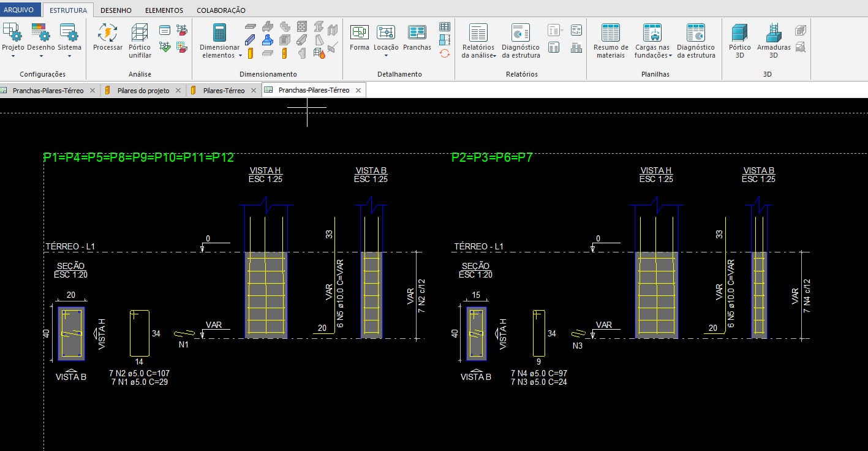868x451 pixels.
Task: Click the analysis check-mark icon in Análise
Action: [164, 47]
